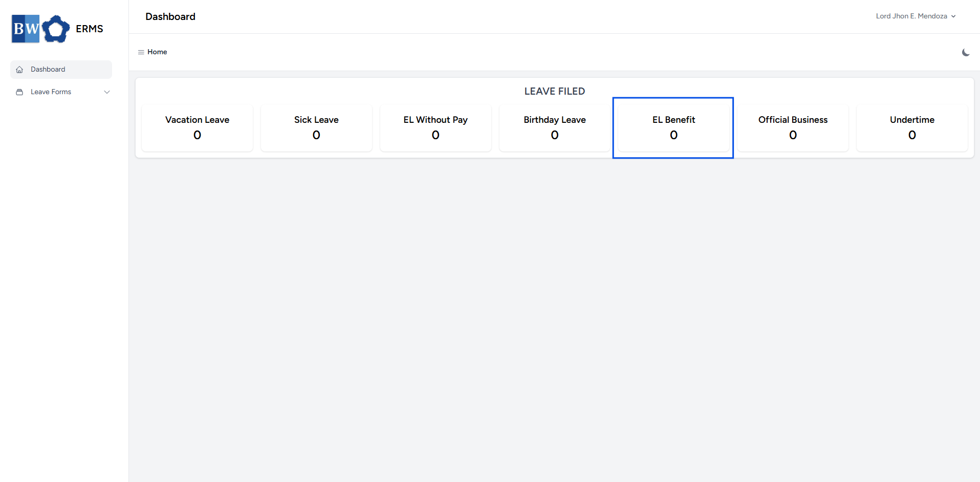Click the ERMS title text
This screenshot has width=980, height=482.
point(90,29)
